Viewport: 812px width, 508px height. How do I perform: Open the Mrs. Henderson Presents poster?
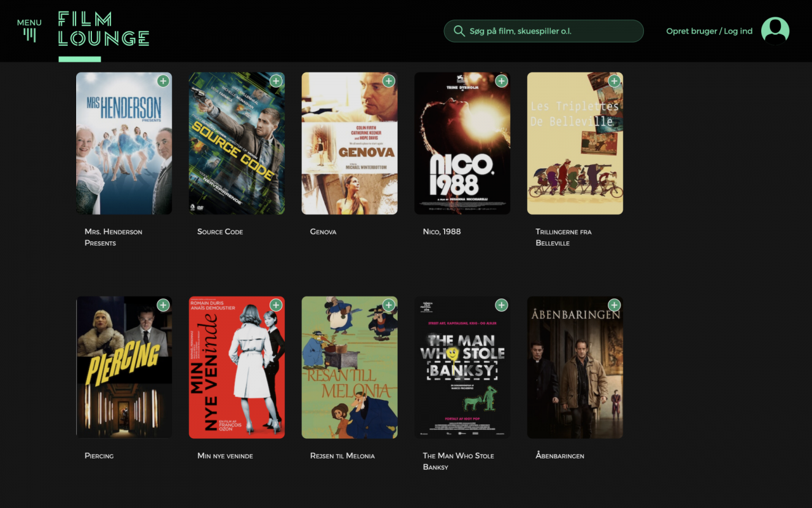(x=124, y=144)
